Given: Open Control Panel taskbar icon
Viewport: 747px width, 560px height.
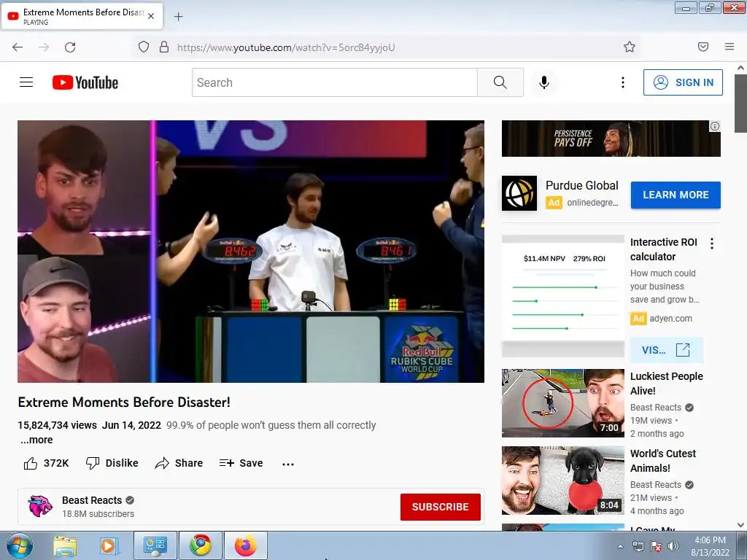Looking at the screenshot, I should coord(155,545).
